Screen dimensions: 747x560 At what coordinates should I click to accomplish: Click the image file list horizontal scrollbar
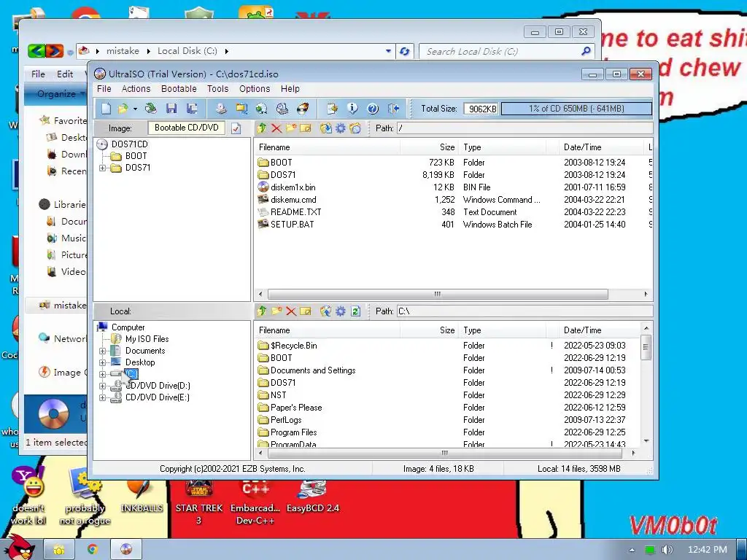coord(438,294)
